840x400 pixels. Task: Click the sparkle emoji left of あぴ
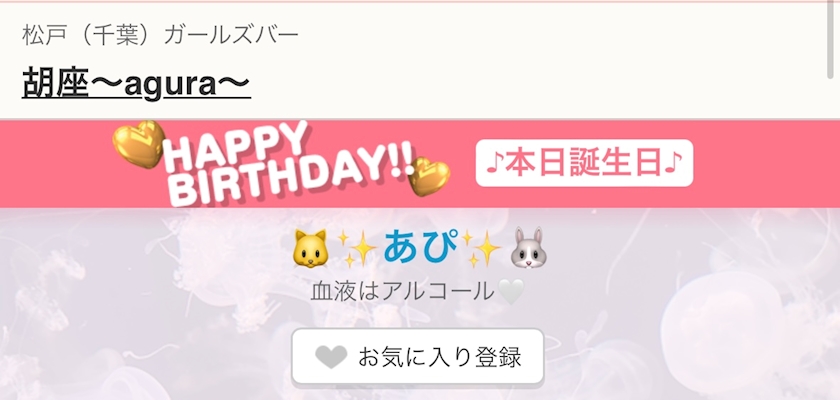pyautogui.click(x=357, y=248)
